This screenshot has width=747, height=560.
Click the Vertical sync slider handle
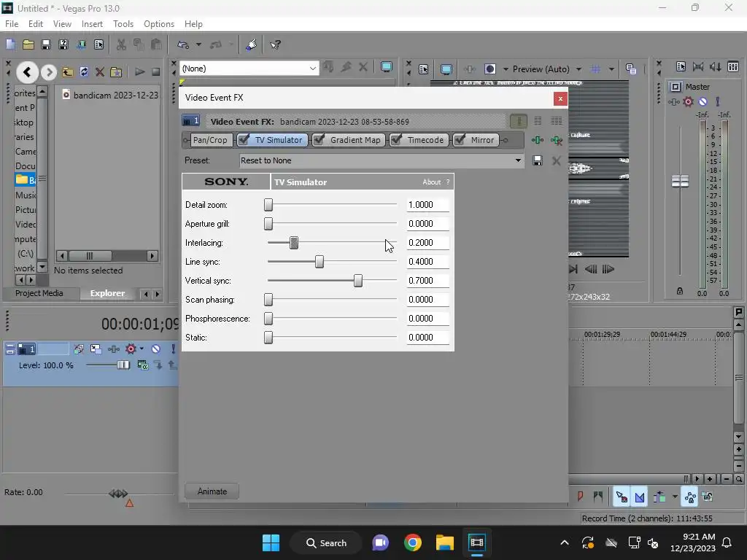tap(358, 281)
